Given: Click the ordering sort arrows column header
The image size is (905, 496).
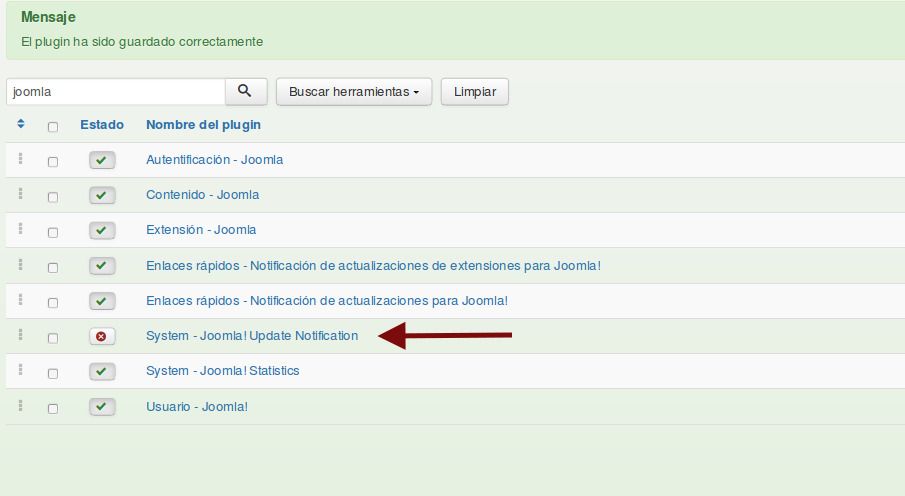Looking at the screenshot, I should 21,124.
